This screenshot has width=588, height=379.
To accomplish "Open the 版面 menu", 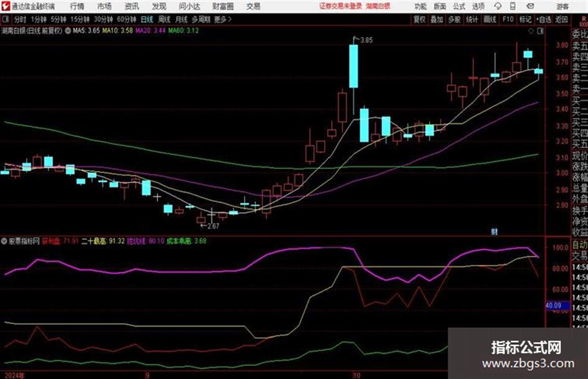I will click(x=440, y=6).
